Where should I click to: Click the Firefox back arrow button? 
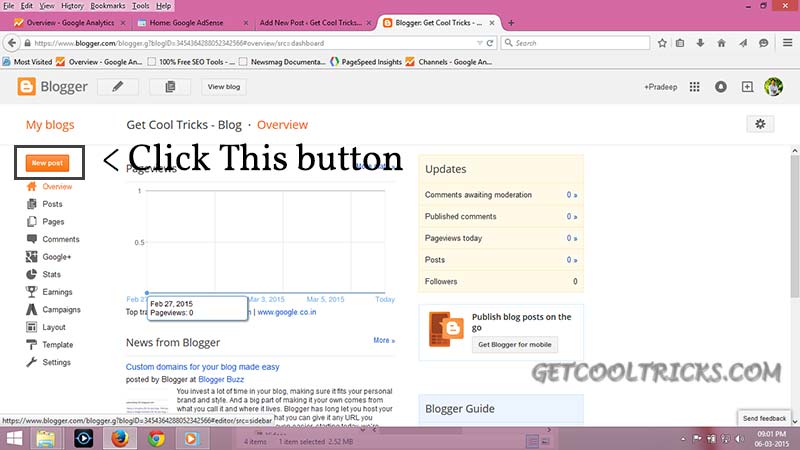coord(12,43)
